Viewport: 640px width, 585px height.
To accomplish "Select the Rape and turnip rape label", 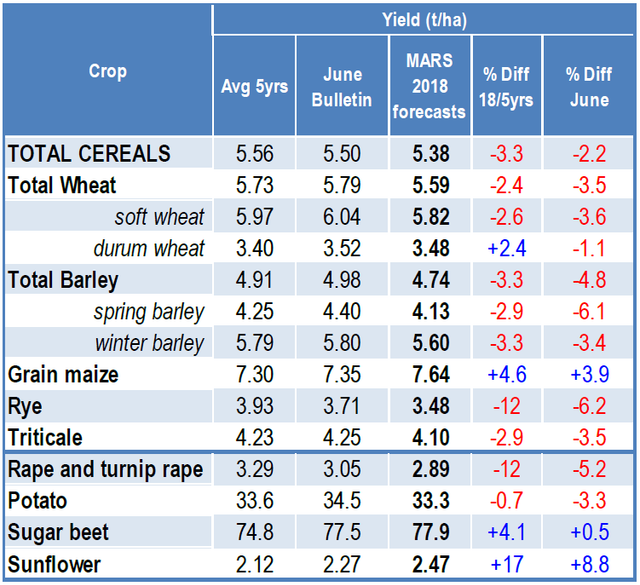I will [105, 470].
